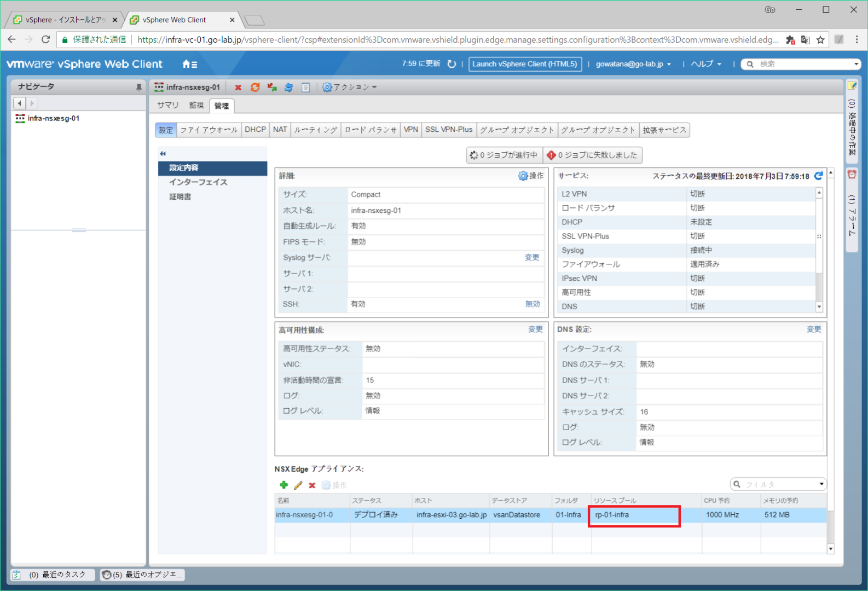Viewport: 868px width, 591px height.
Task: Switch to the サマリ tab
Action: pyautogui.click(x=168, y=105)
